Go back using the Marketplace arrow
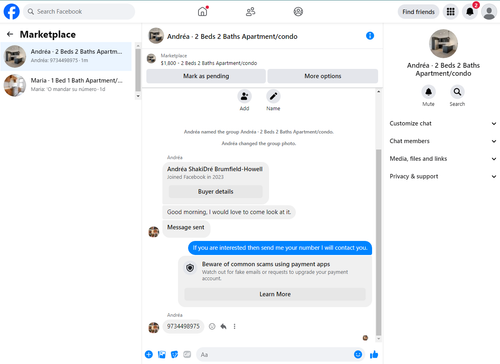Viewport: 500px width, 364px height. coord(10,34)
